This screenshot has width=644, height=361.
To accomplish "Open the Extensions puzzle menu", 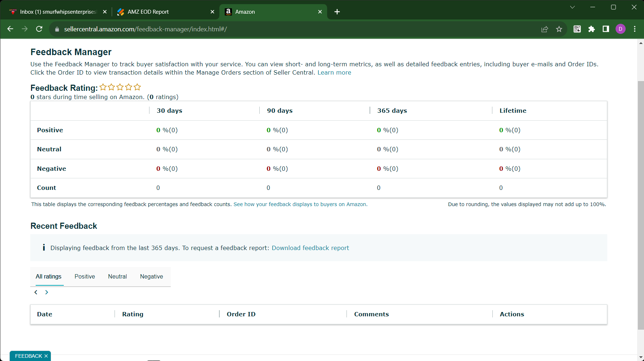I will (591, 29).
